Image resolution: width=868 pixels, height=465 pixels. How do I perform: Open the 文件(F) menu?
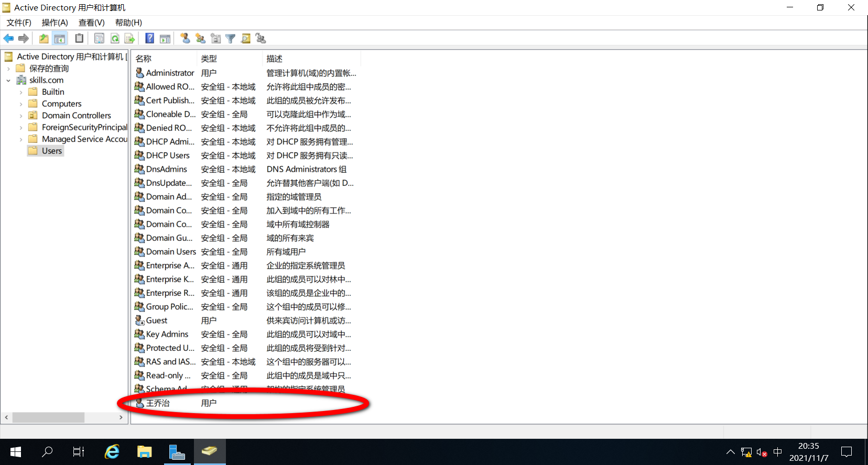19,23
